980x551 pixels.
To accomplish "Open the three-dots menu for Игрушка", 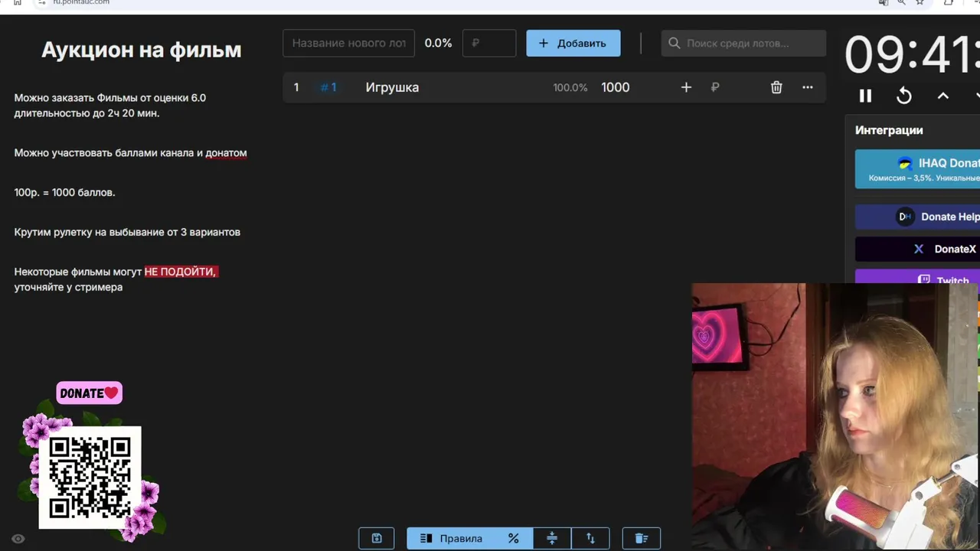I will 808,87.
